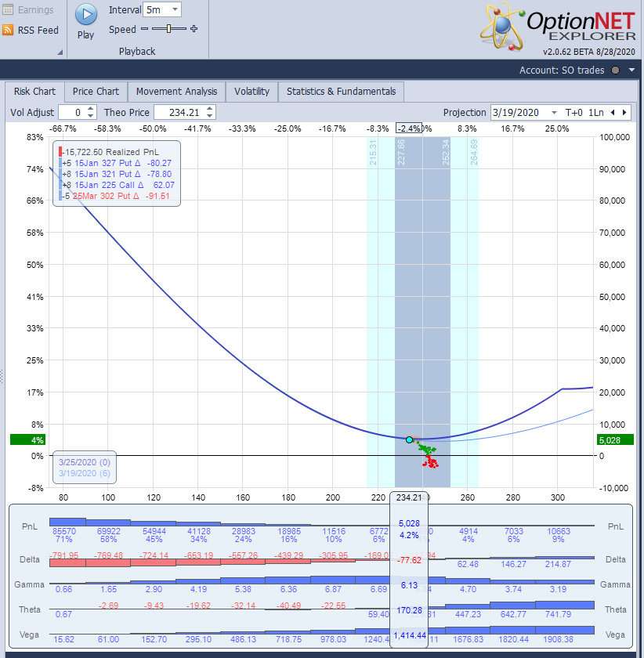Decrease Theo Price with the down arrow
The image size is (644, 658).
click(209, 116)
